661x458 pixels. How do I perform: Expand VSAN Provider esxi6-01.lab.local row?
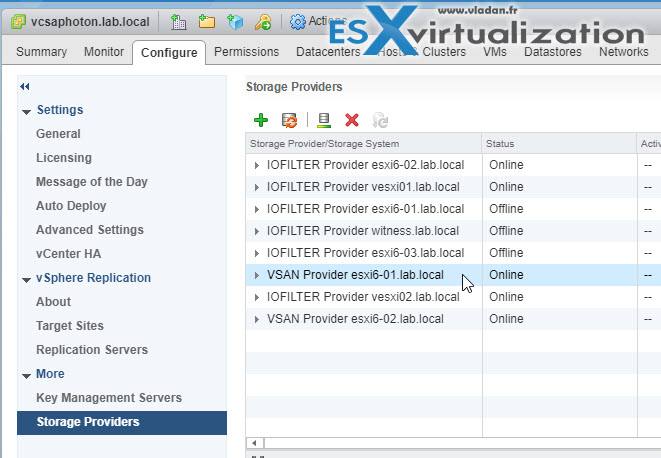click(256, 275)
